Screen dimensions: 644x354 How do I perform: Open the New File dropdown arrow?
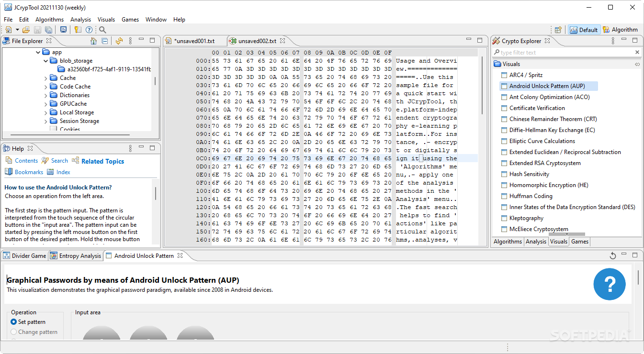pyautogui.click(x=17, y=30)
